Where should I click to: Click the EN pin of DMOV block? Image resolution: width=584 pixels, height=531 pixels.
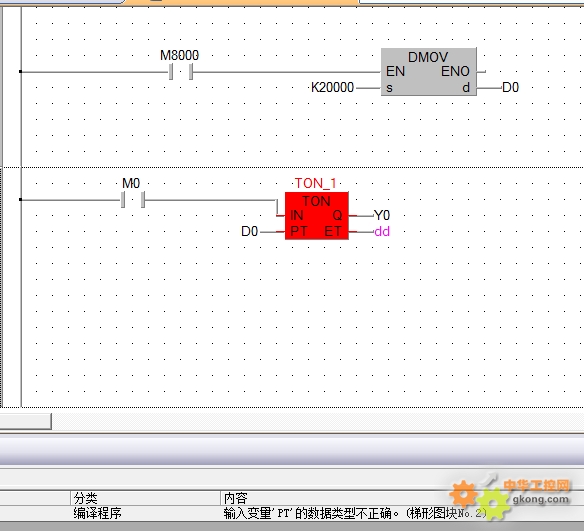tap(395, 71)
